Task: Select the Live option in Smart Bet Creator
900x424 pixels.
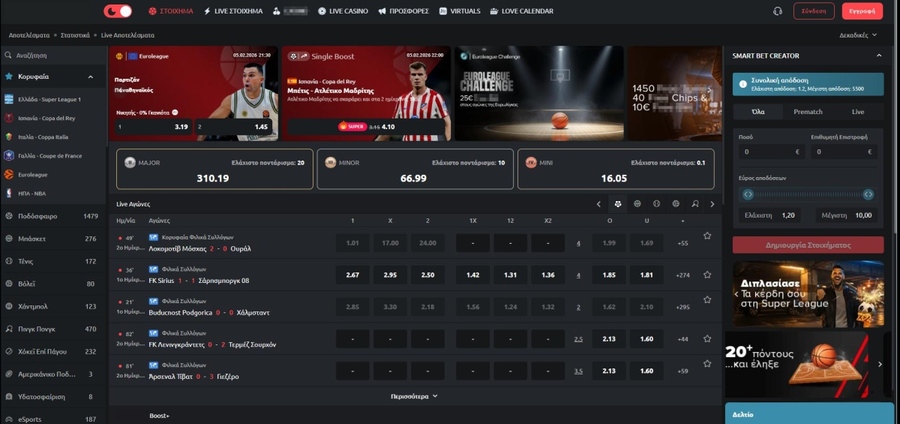Action: click(858, 112)
